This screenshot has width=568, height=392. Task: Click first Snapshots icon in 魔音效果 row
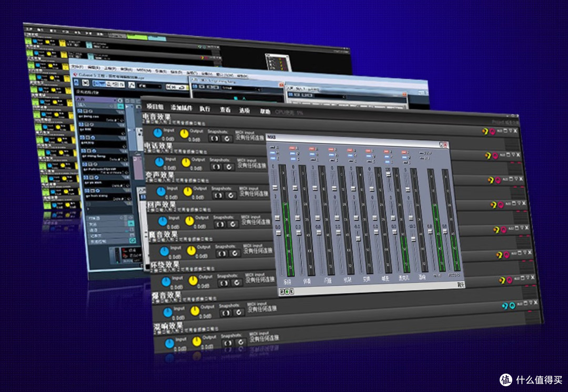click(x=222, y=254)
